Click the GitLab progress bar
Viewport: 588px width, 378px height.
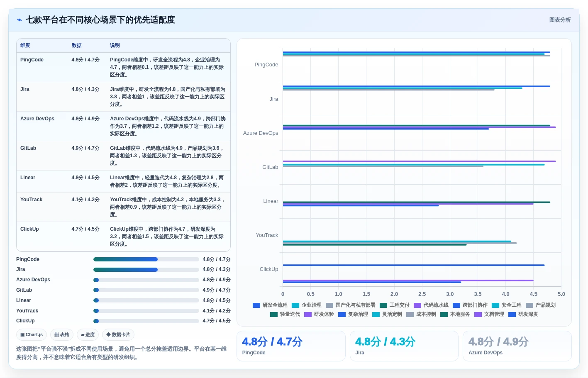[146, 290]
